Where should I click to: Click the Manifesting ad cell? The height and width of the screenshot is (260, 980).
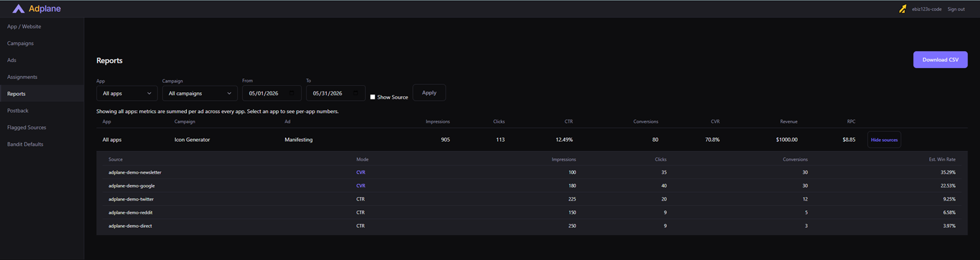pyautogui.click(x=299, y=140)
